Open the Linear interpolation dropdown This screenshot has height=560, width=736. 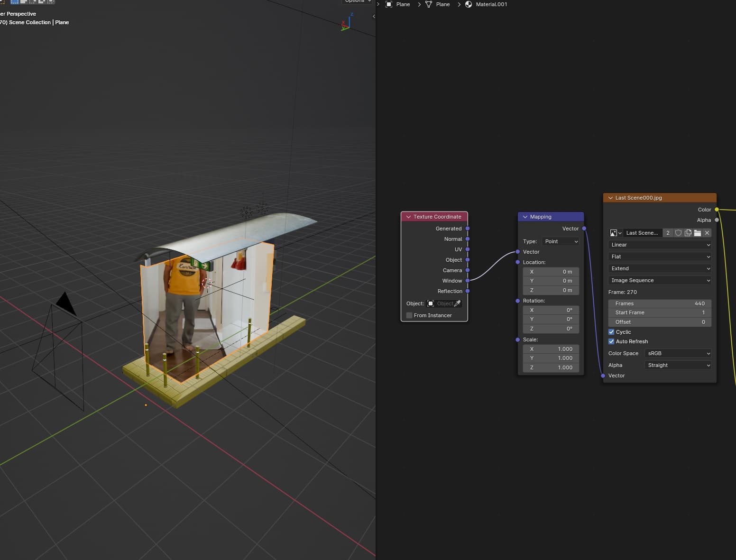660,245
